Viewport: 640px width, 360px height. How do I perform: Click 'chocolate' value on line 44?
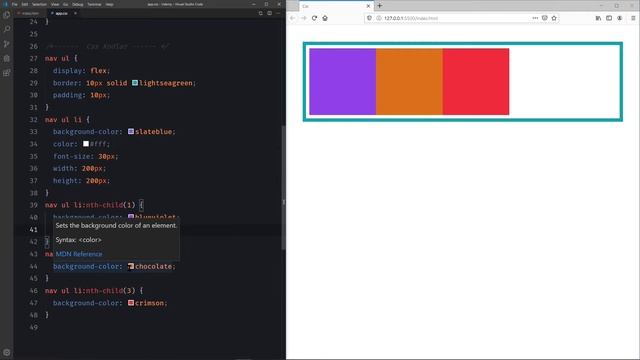point(153,266)
